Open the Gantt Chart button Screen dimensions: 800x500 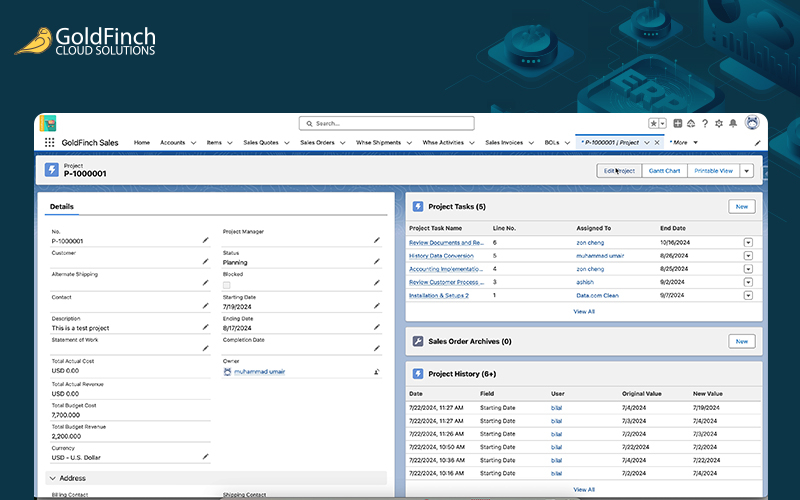(664, 171)
